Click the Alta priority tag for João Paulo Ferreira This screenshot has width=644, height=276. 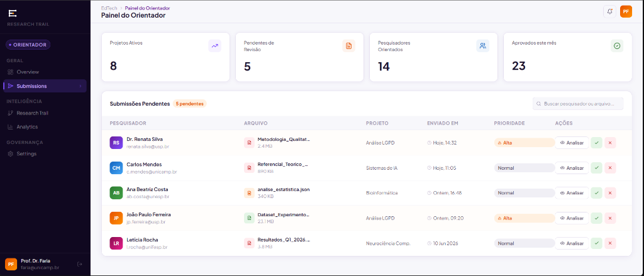coord(525,218)
